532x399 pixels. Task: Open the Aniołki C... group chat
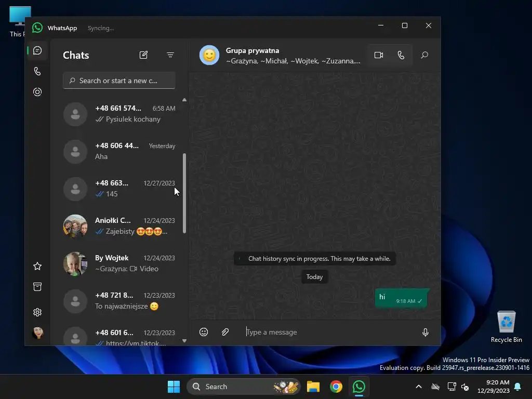(119, 226)
